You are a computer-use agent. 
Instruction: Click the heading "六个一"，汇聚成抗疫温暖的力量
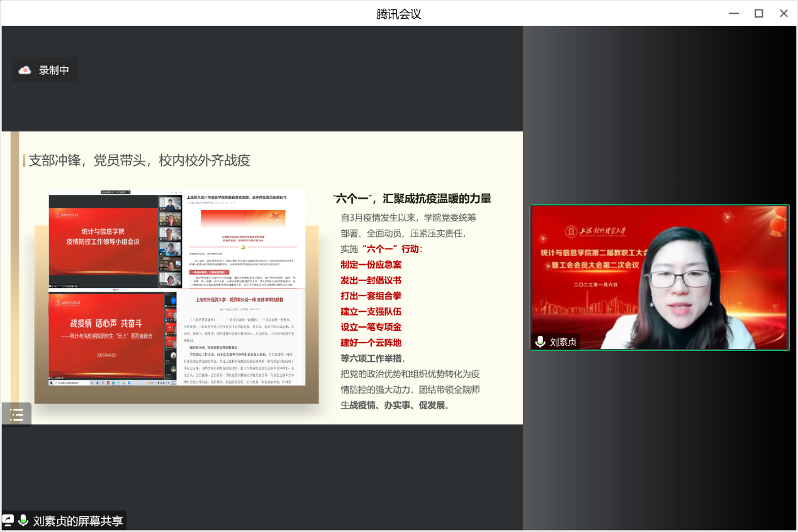(x=412, y=199)
